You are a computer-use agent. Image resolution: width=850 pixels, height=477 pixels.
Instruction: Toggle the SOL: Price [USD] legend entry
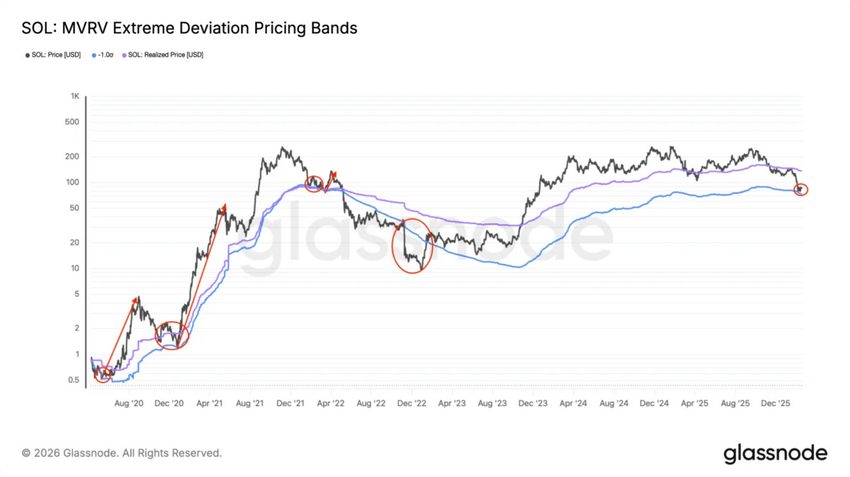point(53,55)
